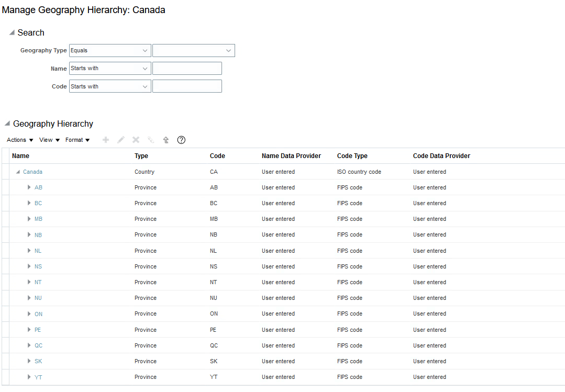Screen dimensions: 565x392
Task: Click the Name column header
Action: tap(20, 155)
